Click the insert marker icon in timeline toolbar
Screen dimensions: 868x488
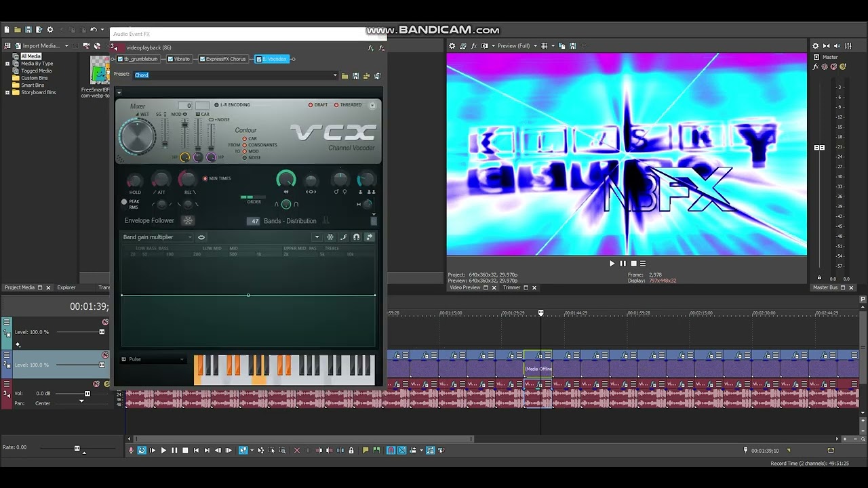(x=366, y=450)
